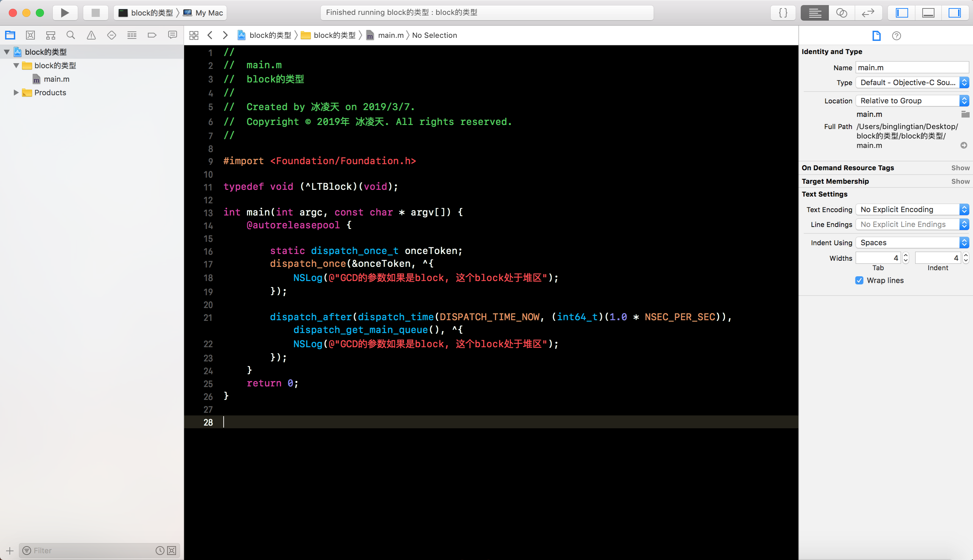Toggle the Wrap lines checkbox
The width and height of the screenshot is (973, 560).
click(x=859, y=280)
